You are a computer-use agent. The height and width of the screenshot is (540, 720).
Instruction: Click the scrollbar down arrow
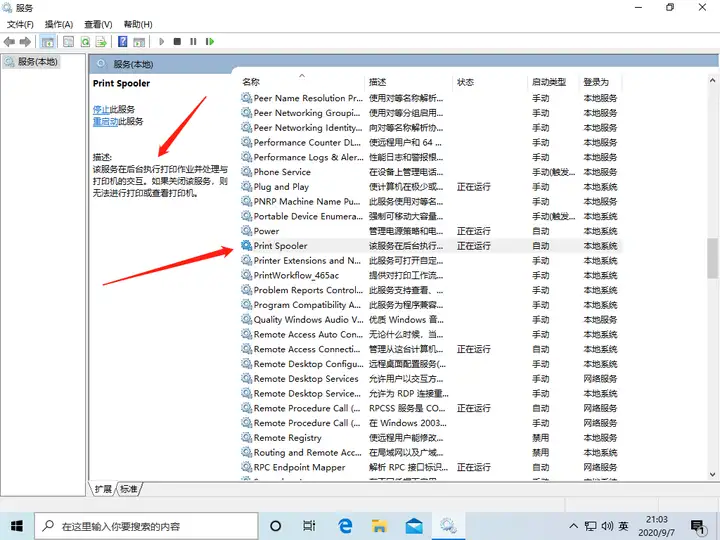point(712,474)
